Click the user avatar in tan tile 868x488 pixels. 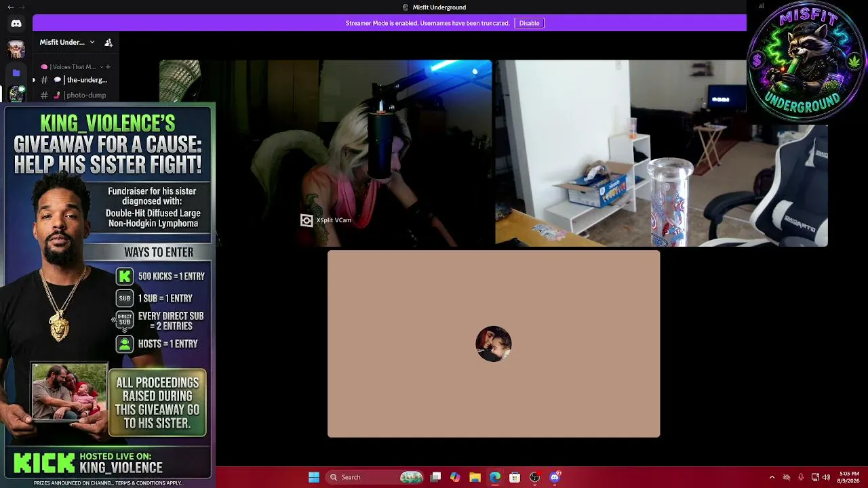(494, 344)
